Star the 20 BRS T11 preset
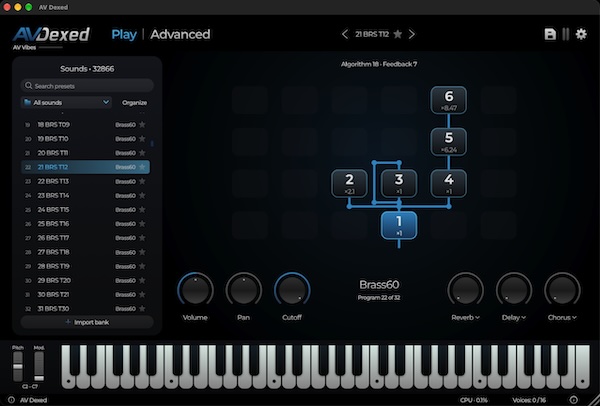This screenshot has height=406, width=600. click(142, 153)
